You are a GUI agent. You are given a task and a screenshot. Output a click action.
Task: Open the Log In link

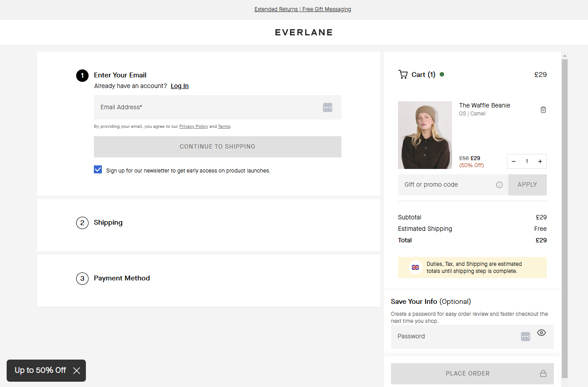[x=180, y=86]
